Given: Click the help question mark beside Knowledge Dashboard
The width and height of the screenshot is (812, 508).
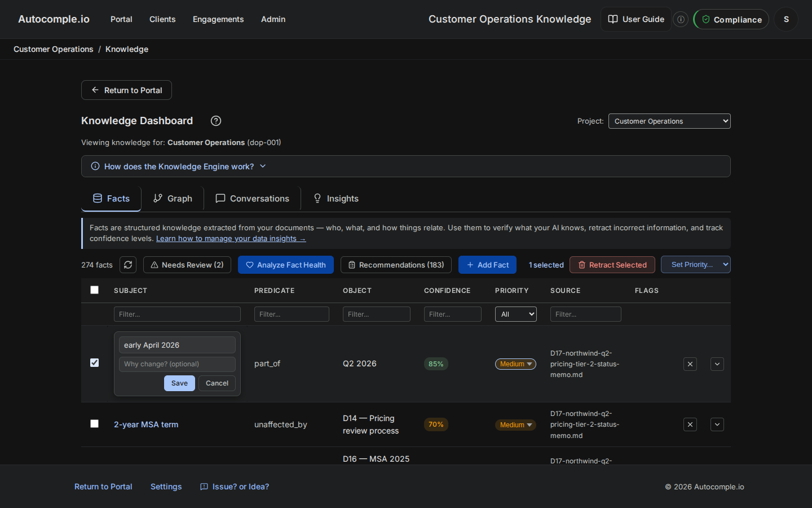Looking at the screenshot, I should [216, 121].
